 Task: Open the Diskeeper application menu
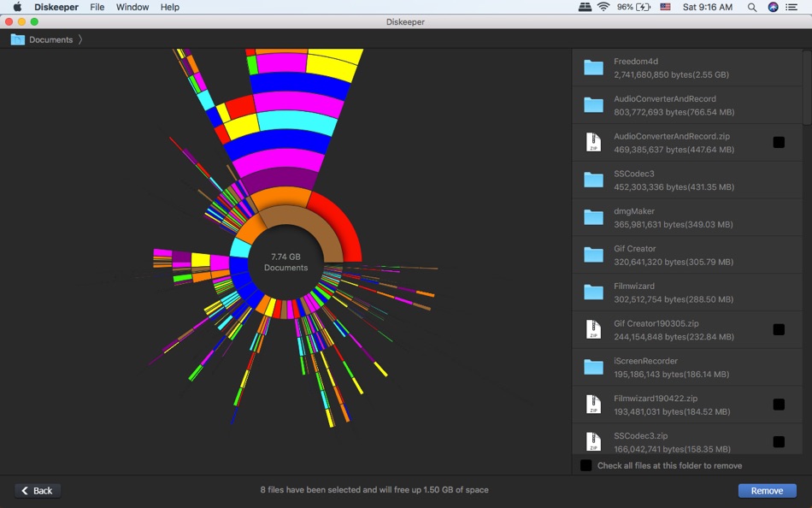(56, 7)
